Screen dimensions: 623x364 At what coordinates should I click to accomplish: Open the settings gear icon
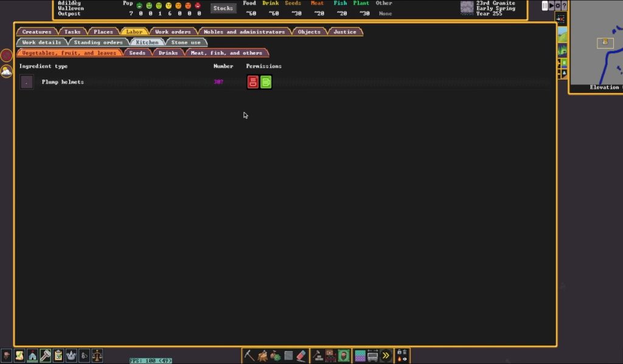558,6
